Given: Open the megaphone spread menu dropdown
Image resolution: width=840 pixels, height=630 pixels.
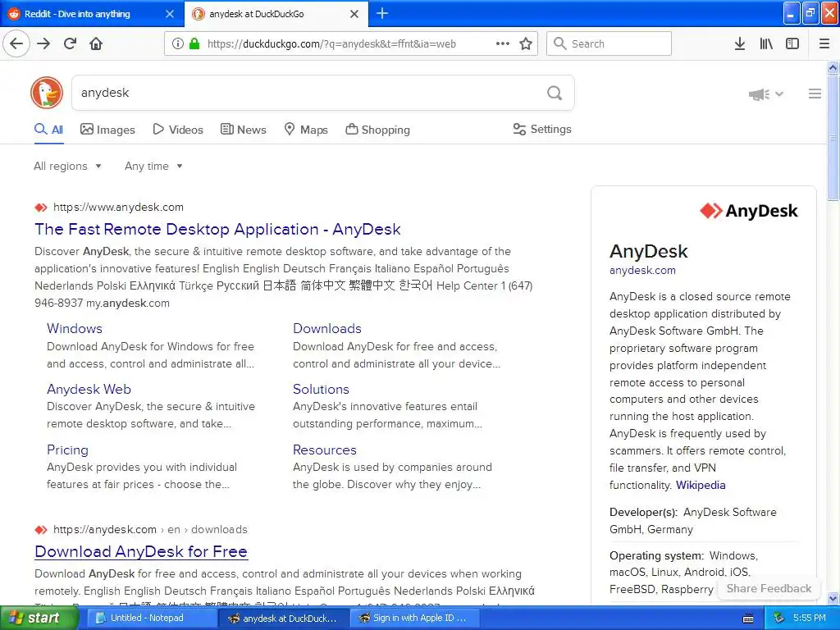Looking at the screenshot, I should click(x=765, y=94).
